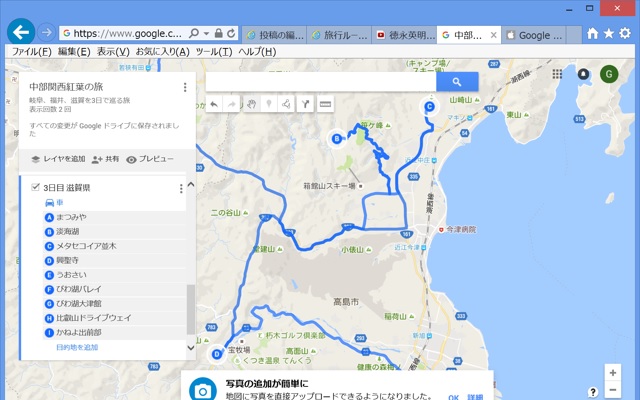Choose the add marker pin tool

tap(268, 104)
